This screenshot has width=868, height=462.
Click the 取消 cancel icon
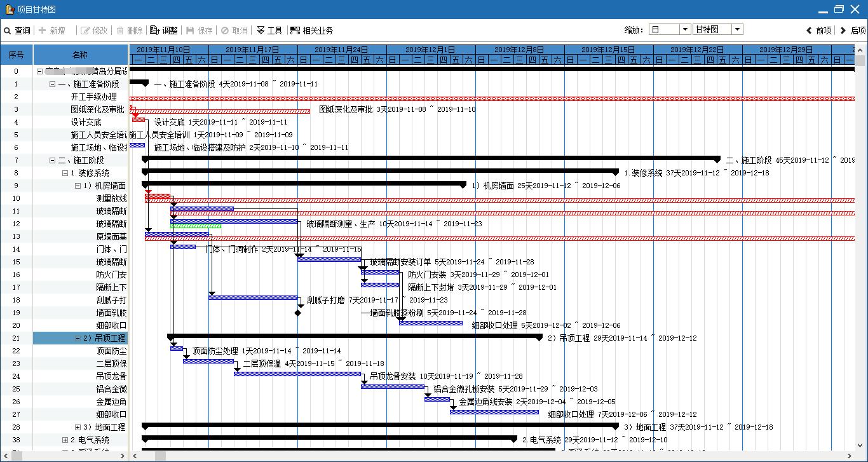click(224, 31)
